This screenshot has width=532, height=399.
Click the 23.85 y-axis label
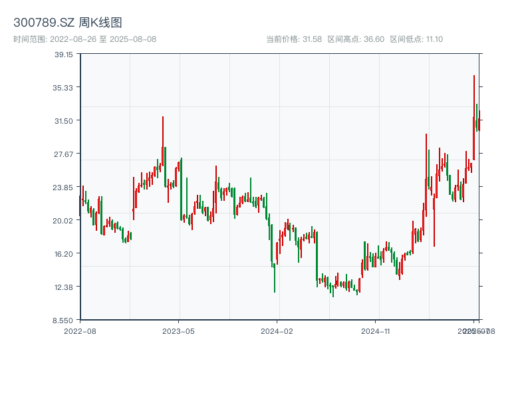[64, 188]
